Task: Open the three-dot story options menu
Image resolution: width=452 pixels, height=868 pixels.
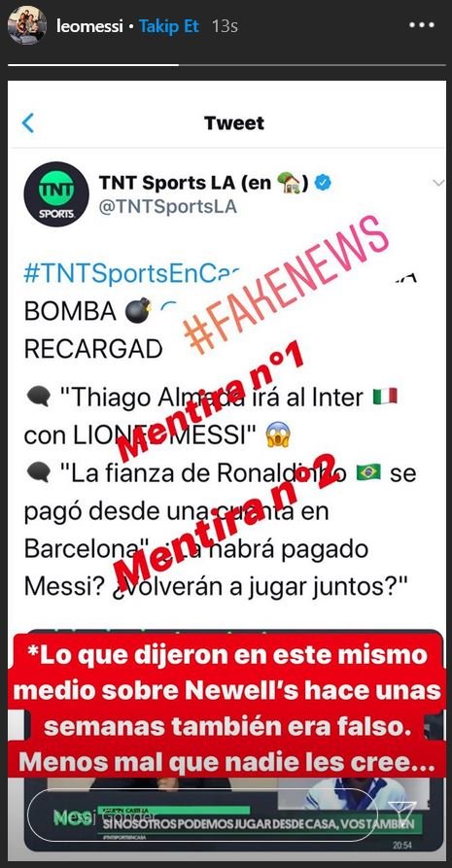Action: click(x=422, y=25)
